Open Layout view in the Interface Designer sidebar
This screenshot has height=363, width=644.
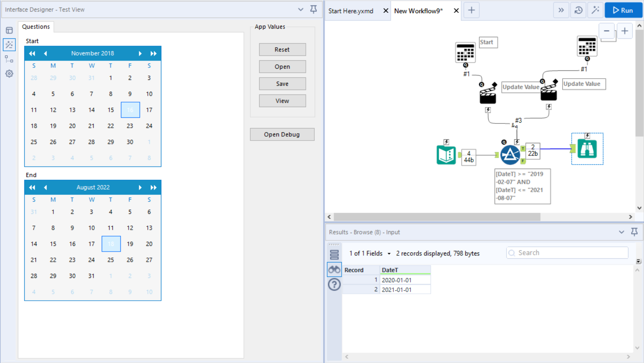[9, 30]
